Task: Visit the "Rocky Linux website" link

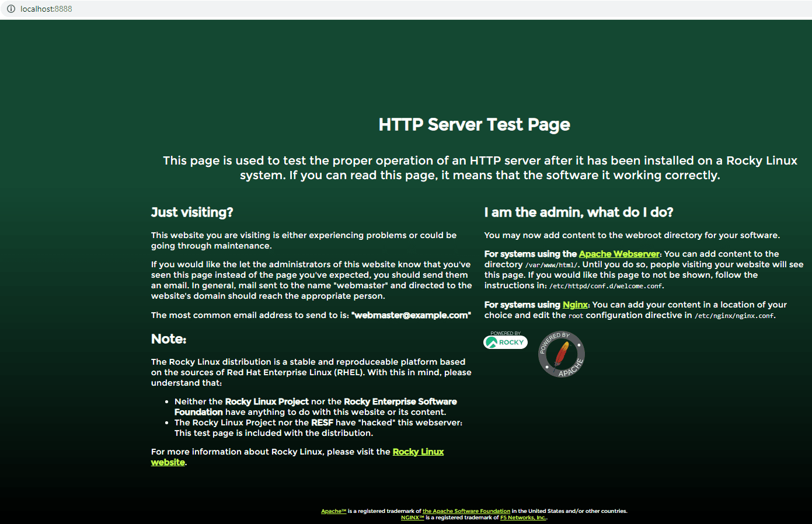Action: pos(418,451)
